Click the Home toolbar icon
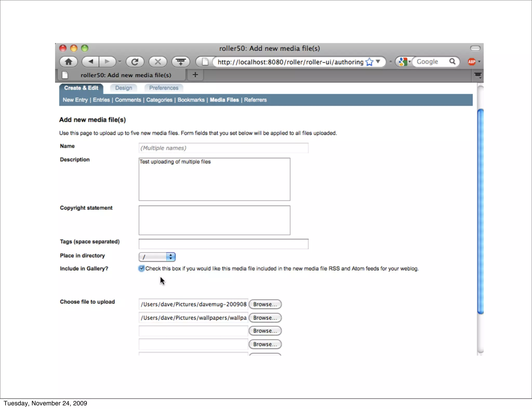Viewport: 532px width, 409px height. click(x=69, y=62)
